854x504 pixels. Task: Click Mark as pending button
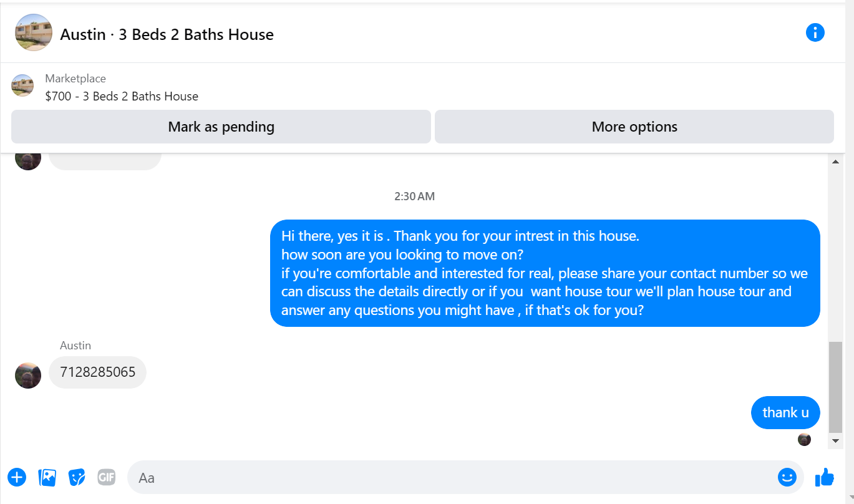[221, 127]
